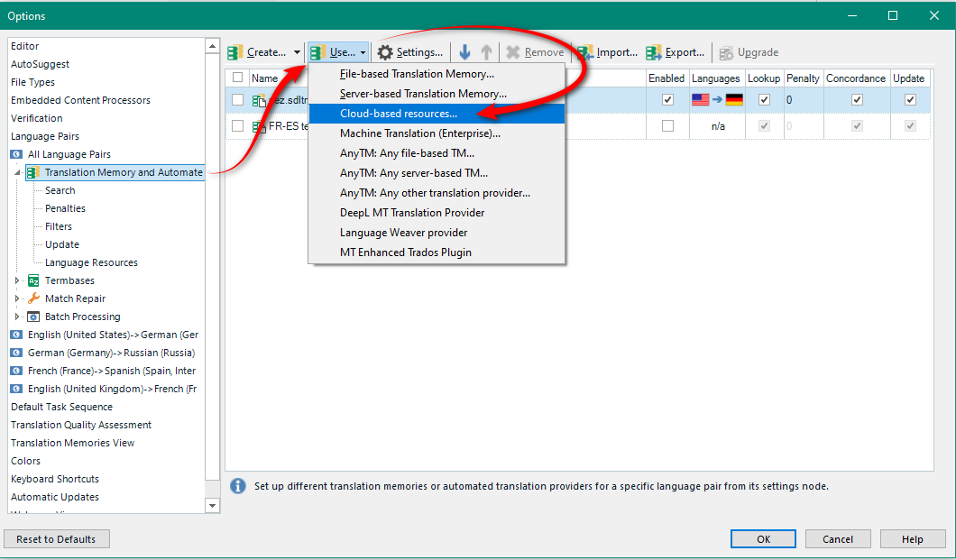The height and width of the screenshot is (560, 956).
Task: Choose Machine Translation (Enterprise) entry
Action: (x=437, y=133)
